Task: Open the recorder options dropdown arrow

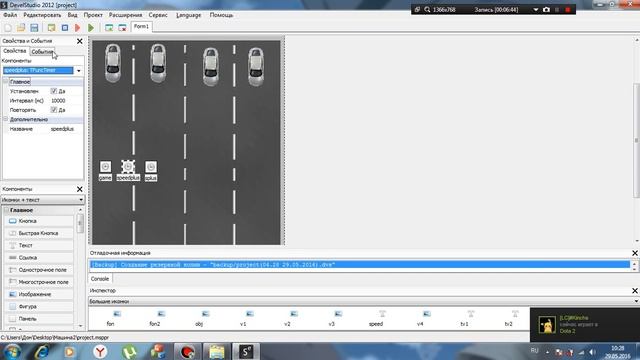Action: click(x=536, y=9)
